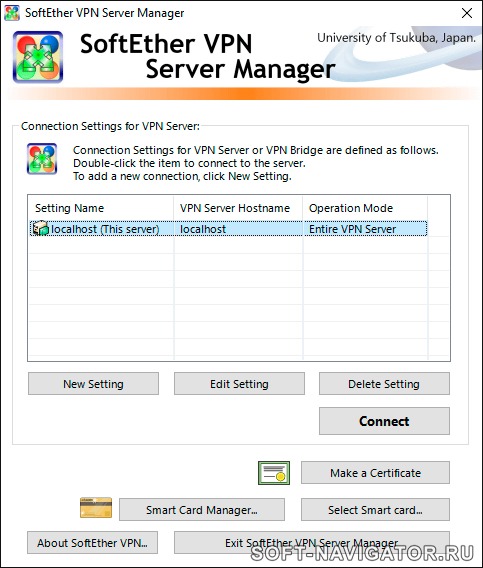This screenshot has height=568, width=483.
Task: Open Edit Setting
Action: coord(239,384)
